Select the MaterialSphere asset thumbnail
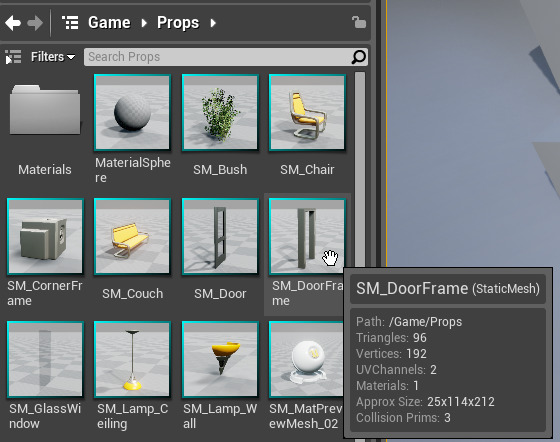Screen dimensions: 560x442 (132, 112)
